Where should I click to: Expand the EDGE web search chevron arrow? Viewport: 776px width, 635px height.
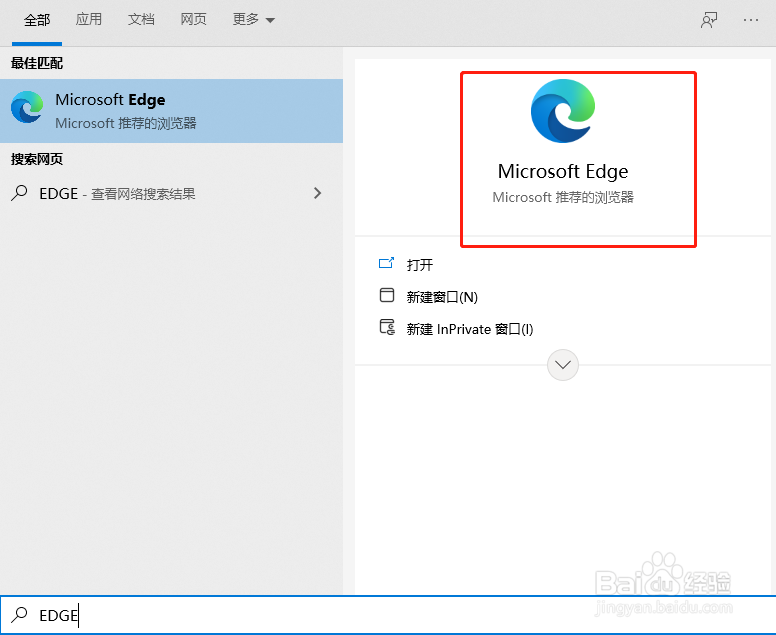tap(317, 193)
